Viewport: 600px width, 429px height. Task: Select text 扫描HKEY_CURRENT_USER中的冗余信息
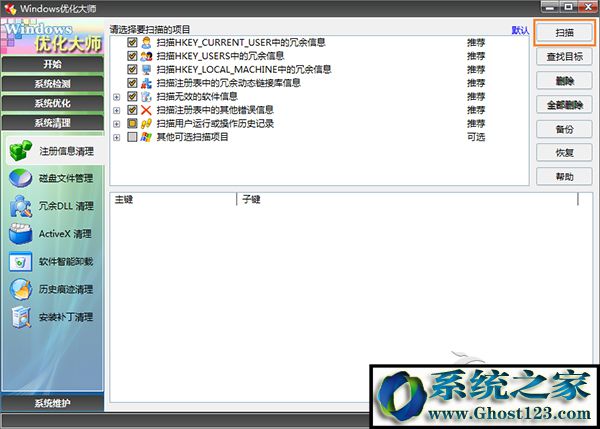tap(241, 42)
